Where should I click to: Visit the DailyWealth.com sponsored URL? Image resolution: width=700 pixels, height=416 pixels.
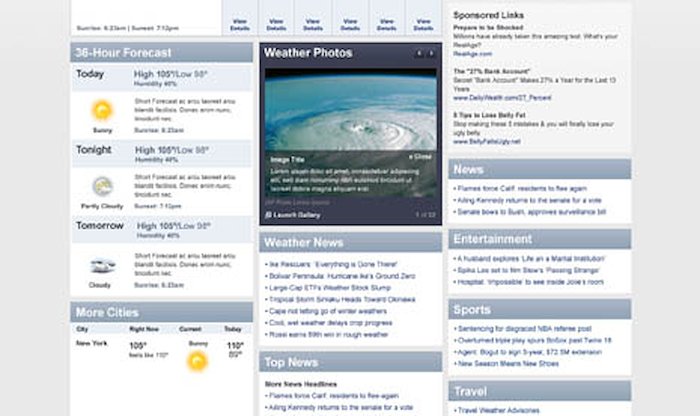[x=502, y=97]
